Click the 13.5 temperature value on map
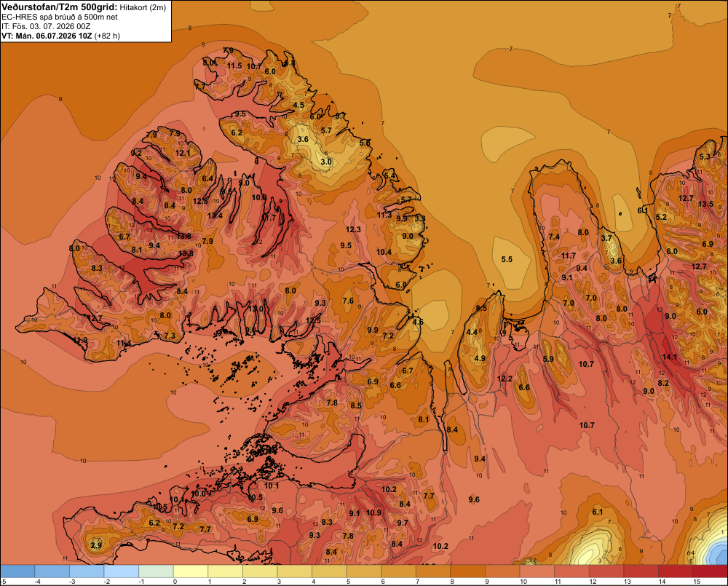This screenshot has height=586, width=728. tap(705, 204)
